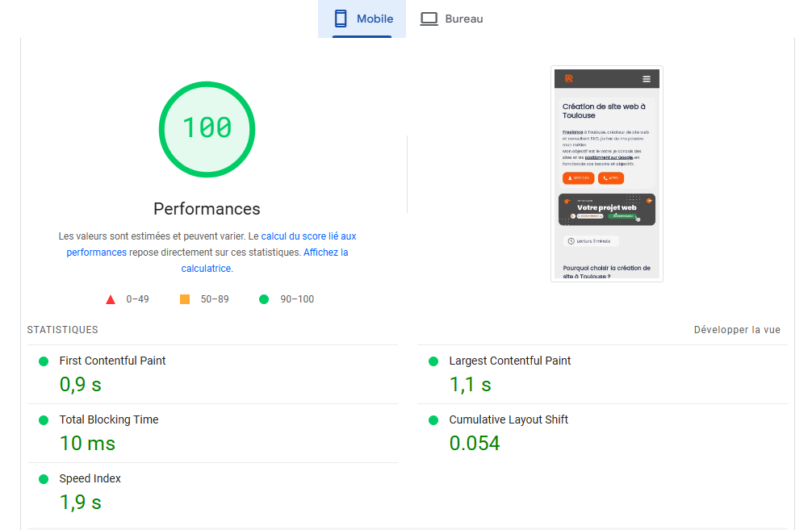Select the Largest Contentful Paint value 1,1 s

[x=471, y=385]
